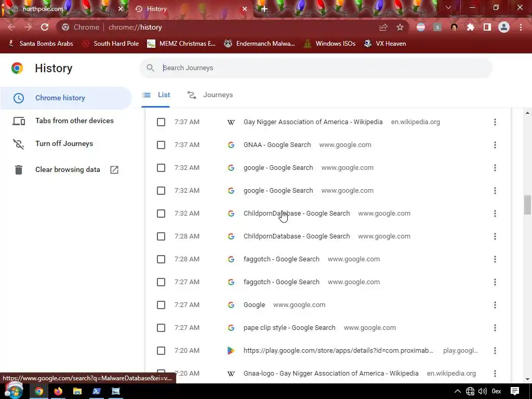Open the MEMZ Christmas bookmark
Image resolution: width=532 pixels, height=399 pixels.
[x=181, y=44]
